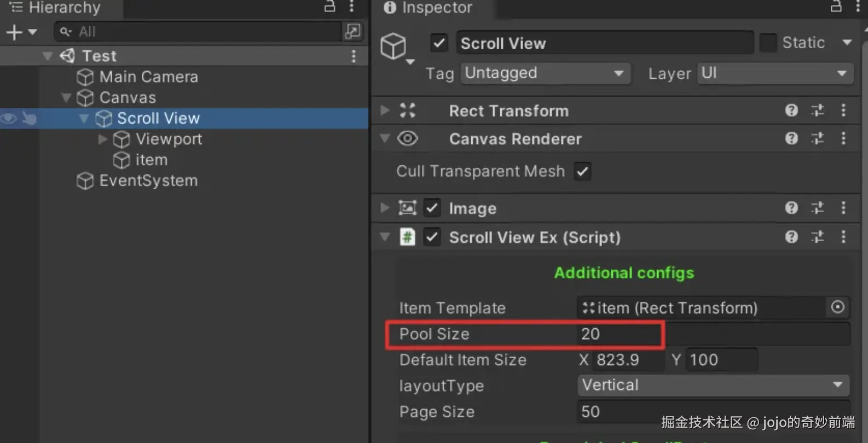Select Main Camera in the hierarchy
This screenshot has height=443, width=868.
148,77
